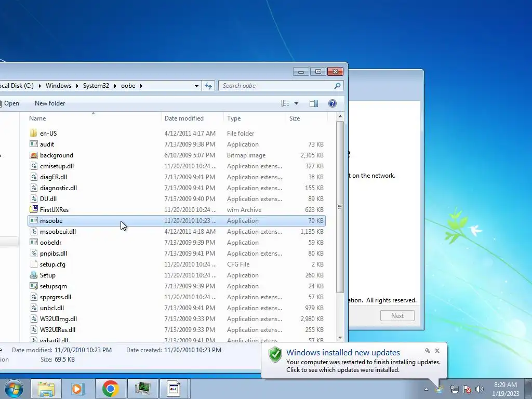Viewport: 532px width, 399px height.
Task: Click Next in the background window
Action: pos(397,315)
